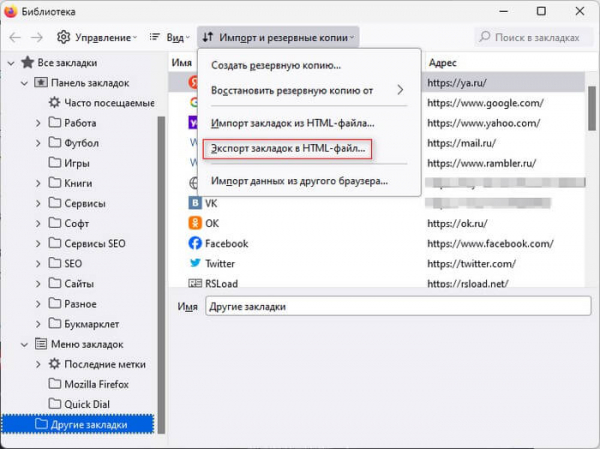Image resolution: width=600 pixels, height=449 pixels.
Task: Click the Меню закладок list icon
Action: (41, 344)
